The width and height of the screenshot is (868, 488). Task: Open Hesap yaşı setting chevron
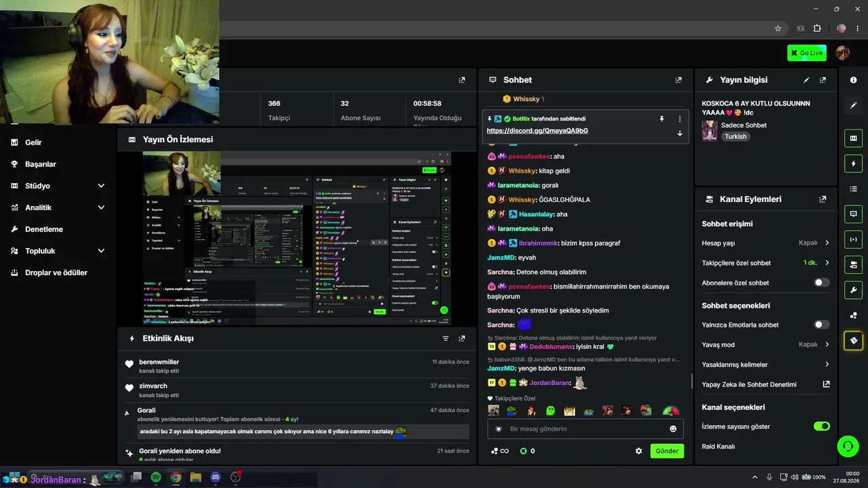click(827, 243)
